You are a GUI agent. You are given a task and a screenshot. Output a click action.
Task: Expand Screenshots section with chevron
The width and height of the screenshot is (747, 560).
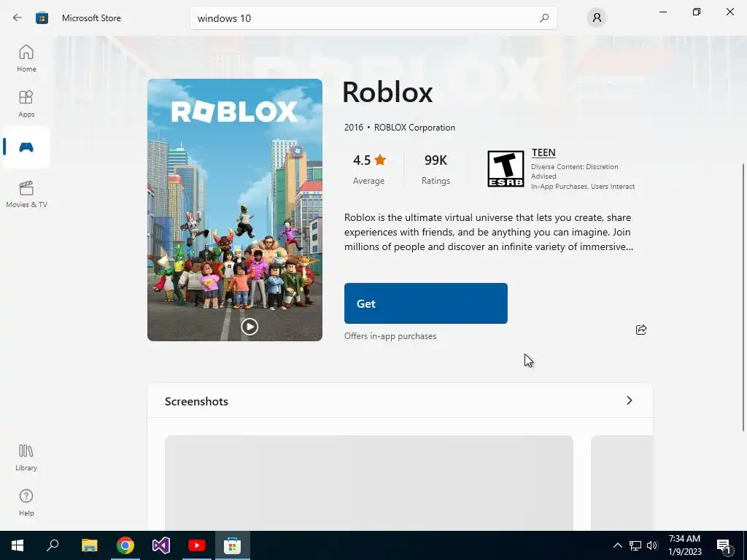(630, 400)
